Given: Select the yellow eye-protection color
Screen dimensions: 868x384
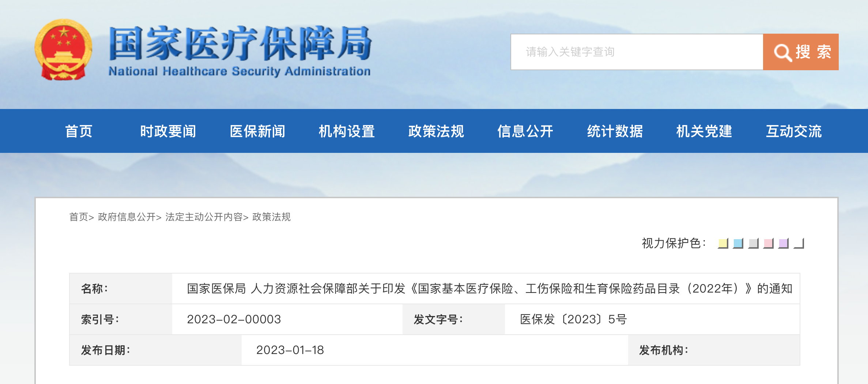Looking at the screenshot, I should 723,243.
